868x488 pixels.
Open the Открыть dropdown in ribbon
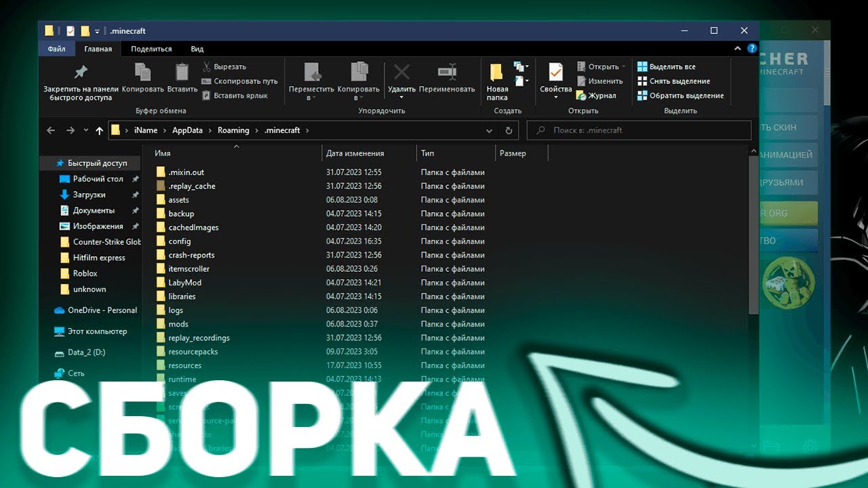(x=601, y=67)
